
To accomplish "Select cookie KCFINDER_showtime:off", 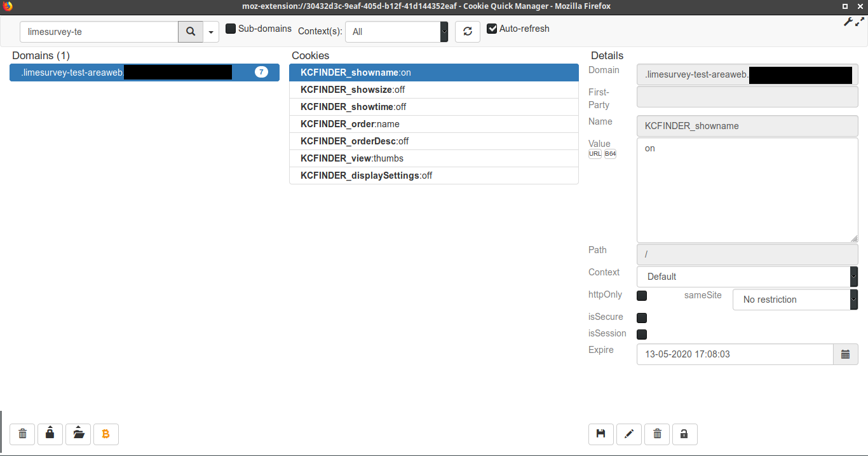I will coord(434,107).
